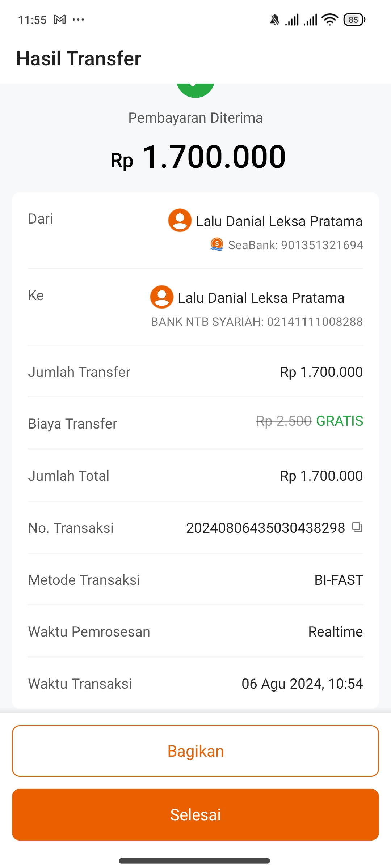Image resolution: width=391 pixels, height=868 pixels.
Task: Tap the muted notifications bell icon
Action: pos(275,20)
